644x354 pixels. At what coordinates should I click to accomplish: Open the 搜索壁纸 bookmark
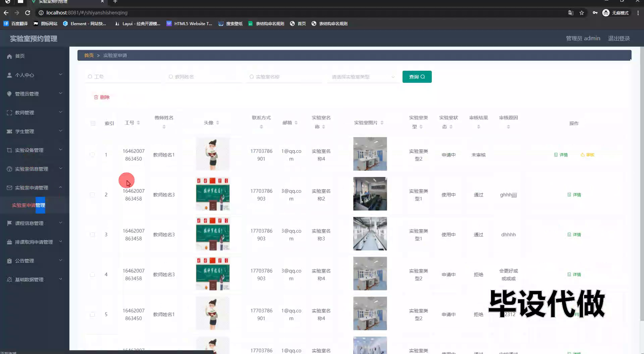(230, 23)
